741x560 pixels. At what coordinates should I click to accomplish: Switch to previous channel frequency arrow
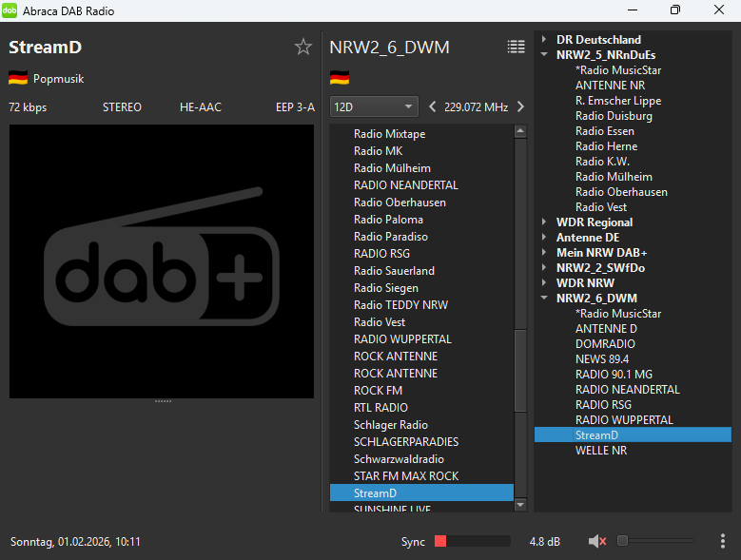(433, 107)
